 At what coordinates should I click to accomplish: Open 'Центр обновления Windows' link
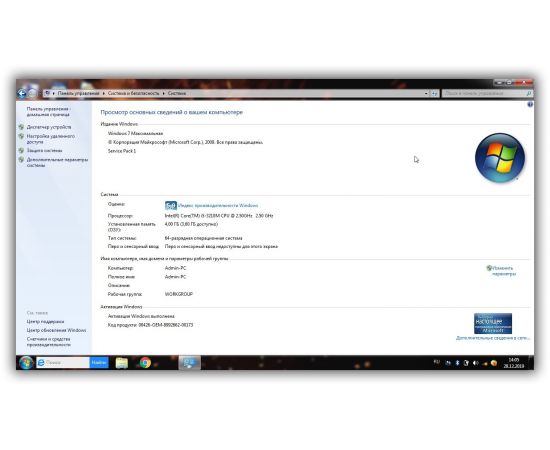tap(56, 330)
